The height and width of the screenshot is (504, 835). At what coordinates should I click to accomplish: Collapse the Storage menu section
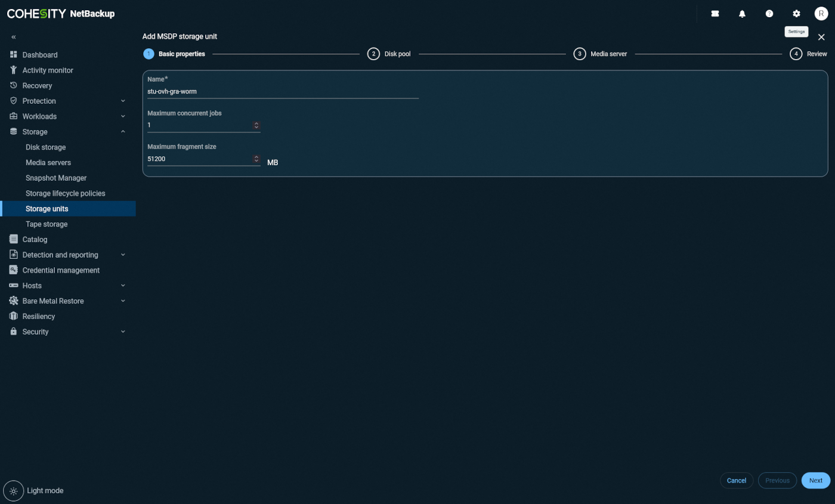pos(123,132)
